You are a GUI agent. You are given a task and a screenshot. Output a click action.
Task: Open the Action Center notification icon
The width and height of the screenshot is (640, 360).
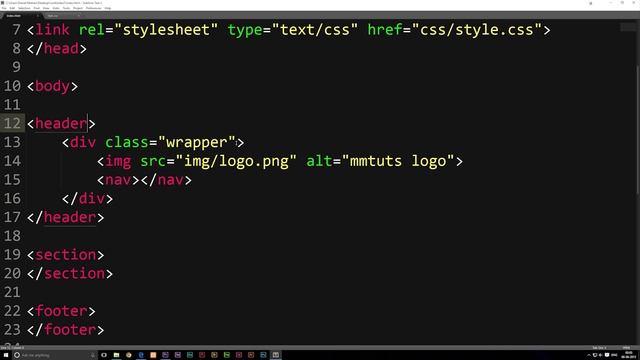[x=607, y=355]
